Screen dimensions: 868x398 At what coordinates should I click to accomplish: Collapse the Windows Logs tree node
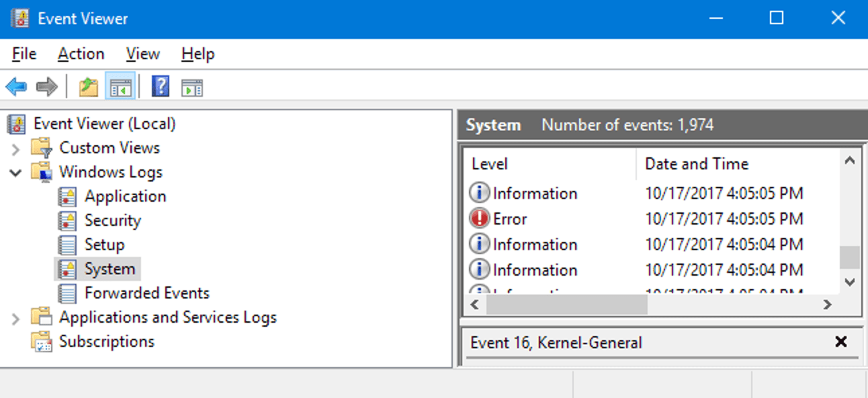[15, 171]
